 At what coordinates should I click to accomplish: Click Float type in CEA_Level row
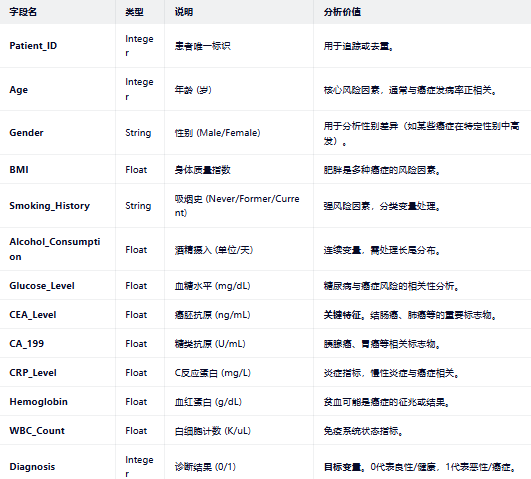pos(136,315)
